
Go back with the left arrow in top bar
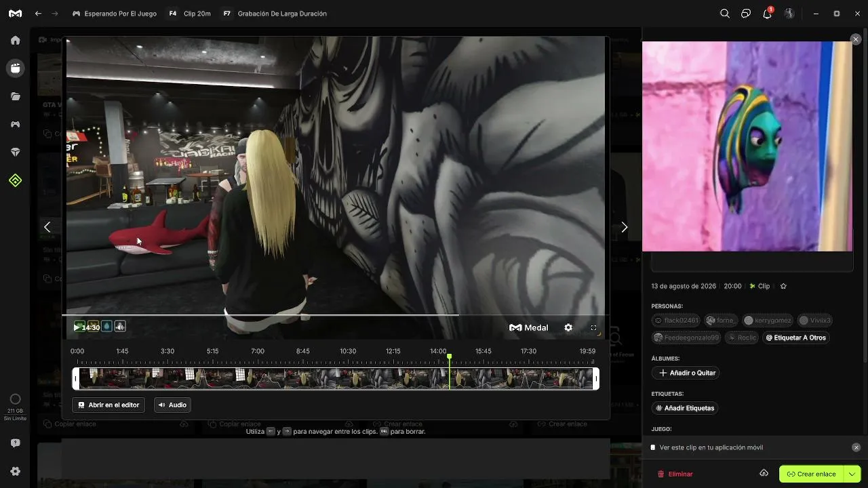38,14
